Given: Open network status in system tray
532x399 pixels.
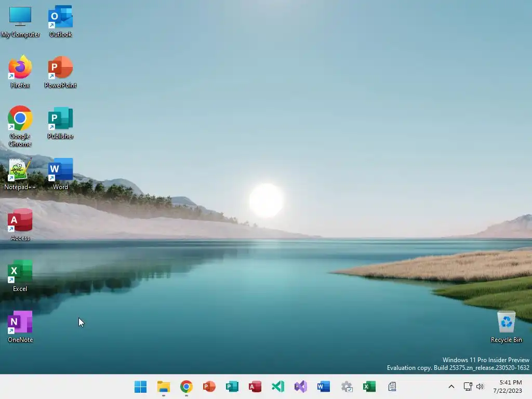Looking at the screenshot, I should [x=468, y=387].
